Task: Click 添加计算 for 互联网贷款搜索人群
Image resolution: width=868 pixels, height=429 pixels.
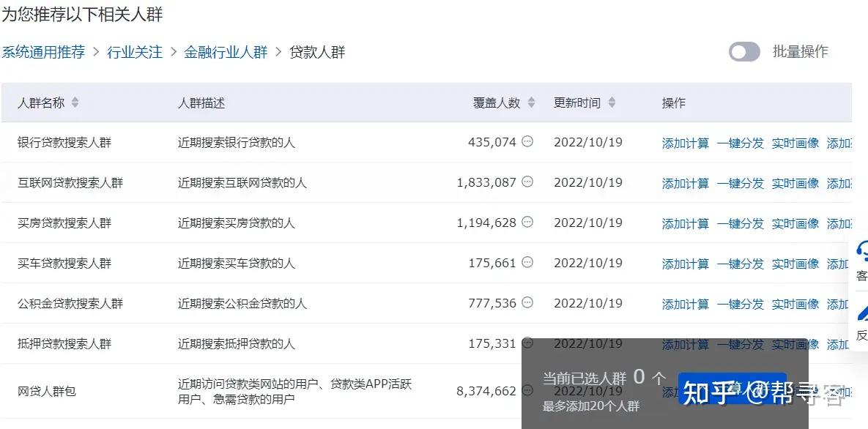Action: point(686,183)
